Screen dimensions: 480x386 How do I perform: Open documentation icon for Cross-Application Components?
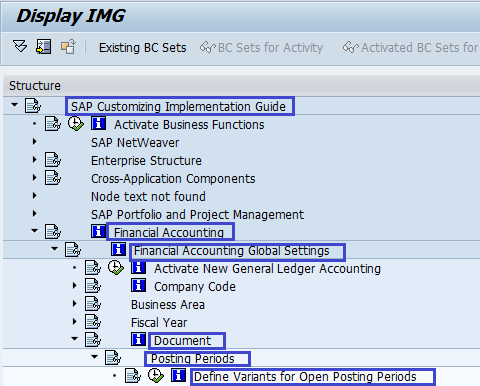pos(53,178)
